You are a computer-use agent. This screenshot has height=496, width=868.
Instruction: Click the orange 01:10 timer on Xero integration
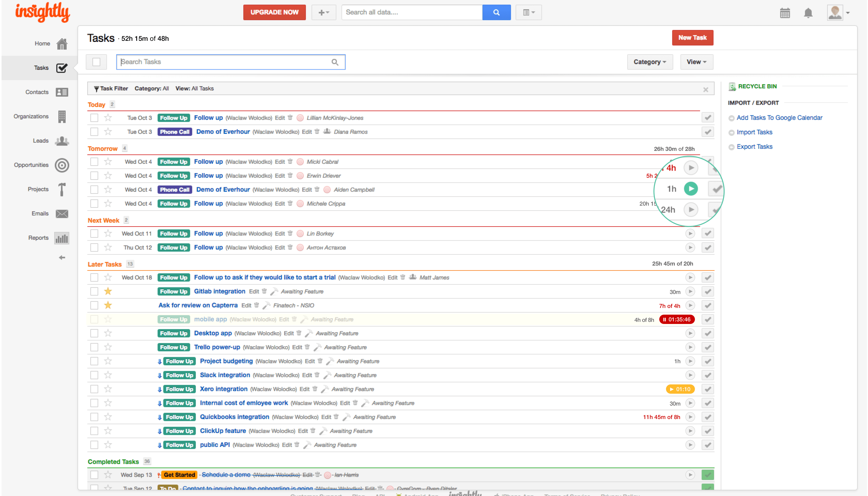click(680, 389)
